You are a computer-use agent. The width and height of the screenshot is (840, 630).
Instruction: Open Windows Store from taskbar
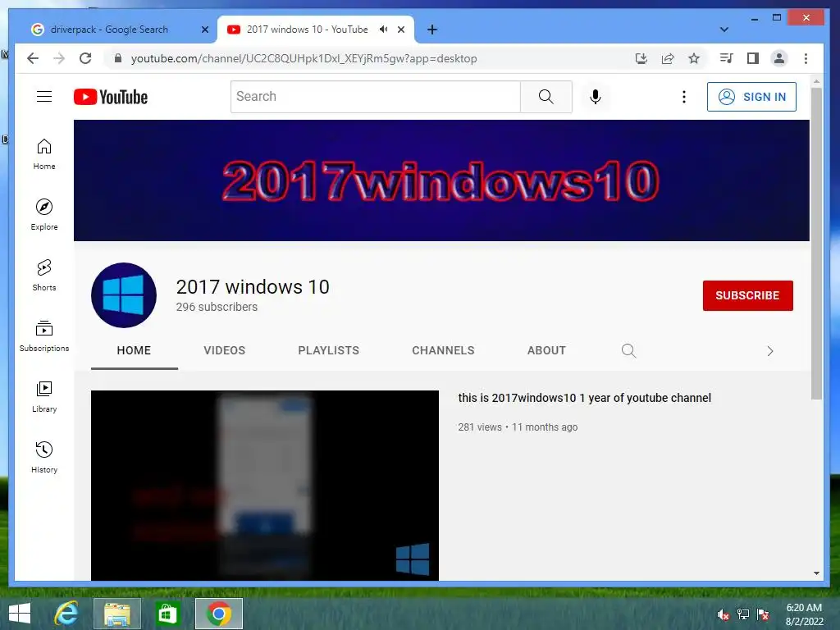point(167,614)
